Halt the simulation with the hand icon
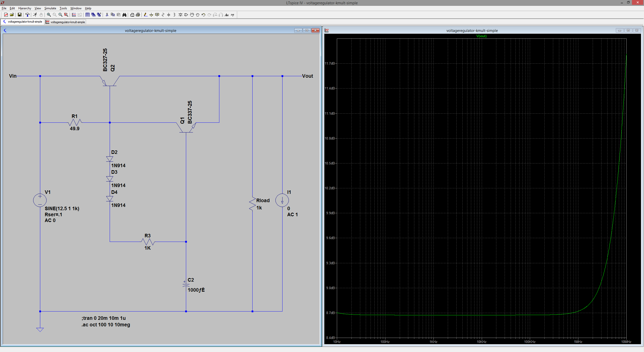644x352 pixels. [x=41, y=15]
